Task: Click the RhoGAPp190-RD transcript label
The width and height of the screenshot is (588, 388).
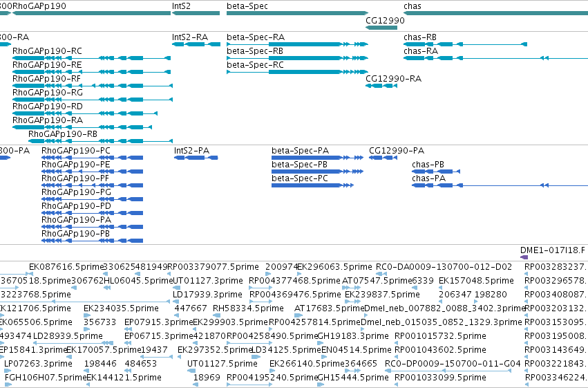Action: tap(48, 107)
